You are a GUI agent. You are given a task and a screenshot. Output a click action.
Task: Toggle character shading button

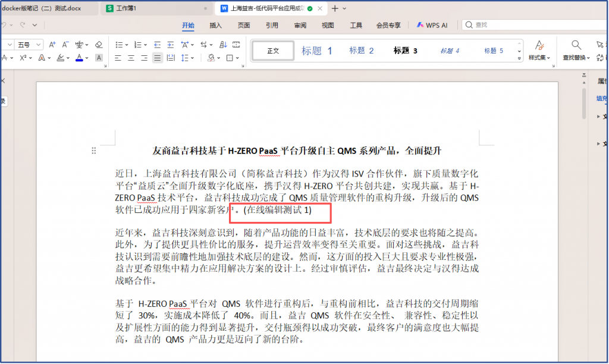(x=99, y=58)
